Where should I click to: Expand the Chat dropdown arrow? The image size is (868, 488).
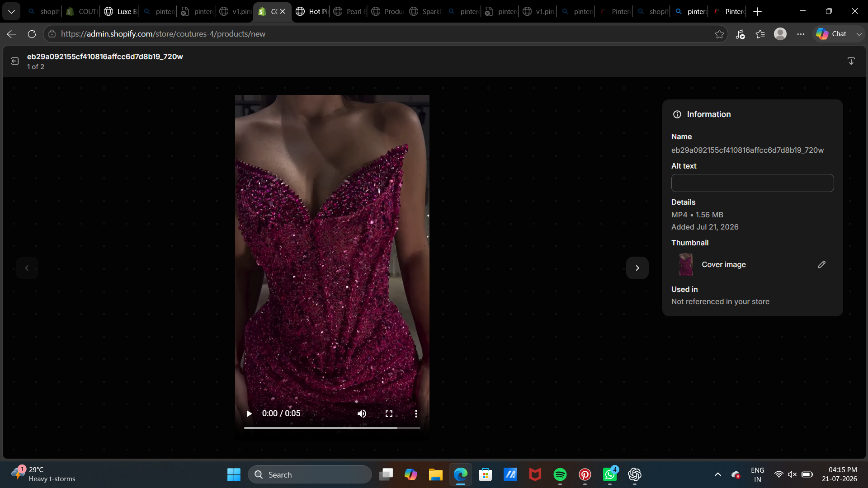pos(859,34)
